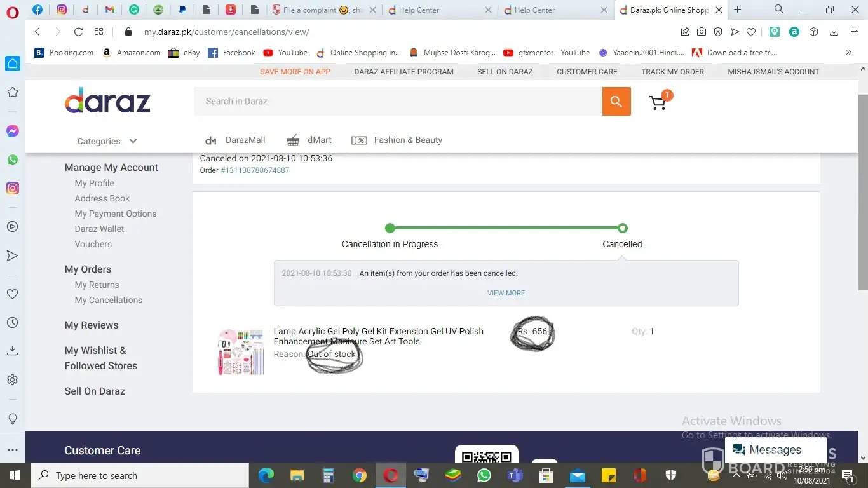Open the dMart basket link
The width and height of the screenshot is (868, 488).
[x=309, y=140]
